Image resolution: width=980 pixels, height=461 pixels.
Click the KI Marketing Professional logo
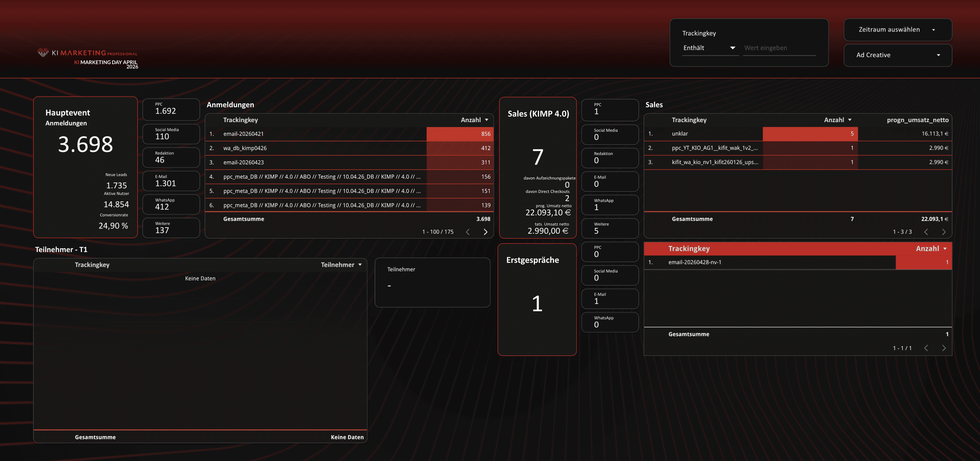[x=87, y=53]
